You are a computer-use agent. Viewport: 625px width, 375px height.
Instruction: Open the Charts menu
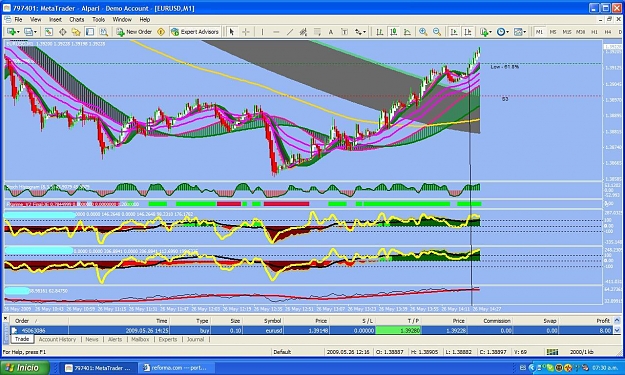pos(77,20)
